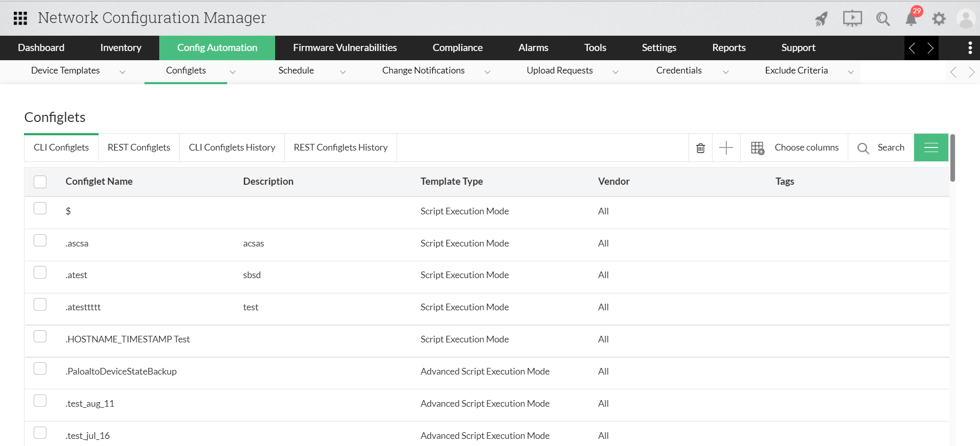Open the presentation screen icon
Screen dimensions: 980x446
point(852,19)
